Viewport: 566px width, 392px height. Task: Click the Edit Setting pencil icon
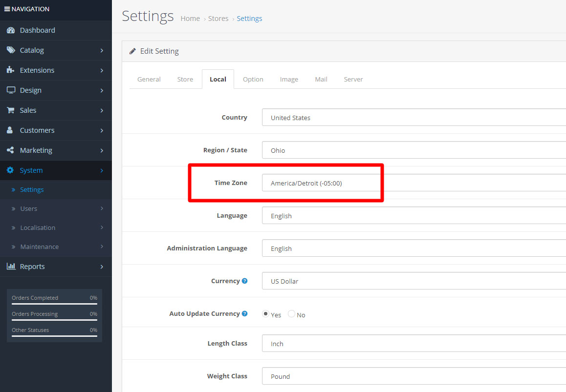tap(132, 51)
